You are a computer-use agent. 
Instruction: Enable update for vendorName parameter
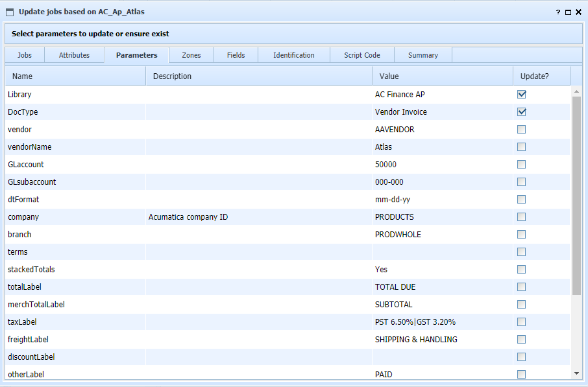(x=522, y=147)
